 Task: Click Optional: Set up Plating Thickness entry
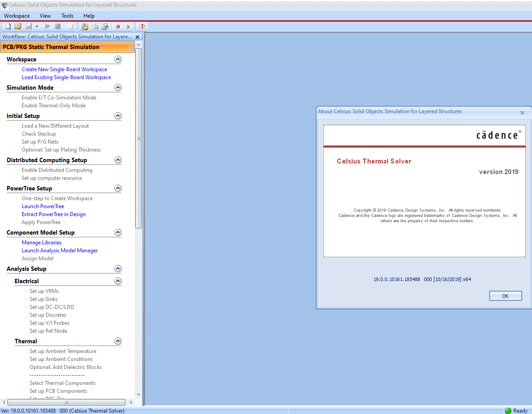point(61,150)
